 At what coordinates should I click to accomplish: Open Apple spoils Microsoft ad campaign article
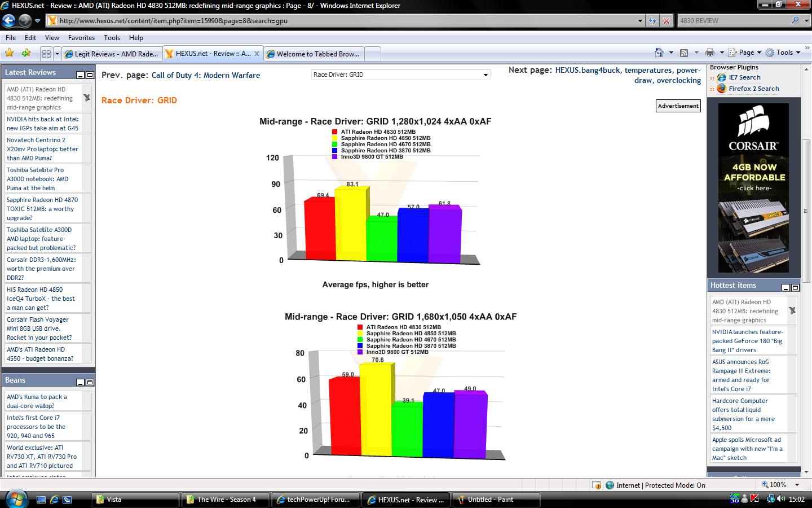pos(747,449)
